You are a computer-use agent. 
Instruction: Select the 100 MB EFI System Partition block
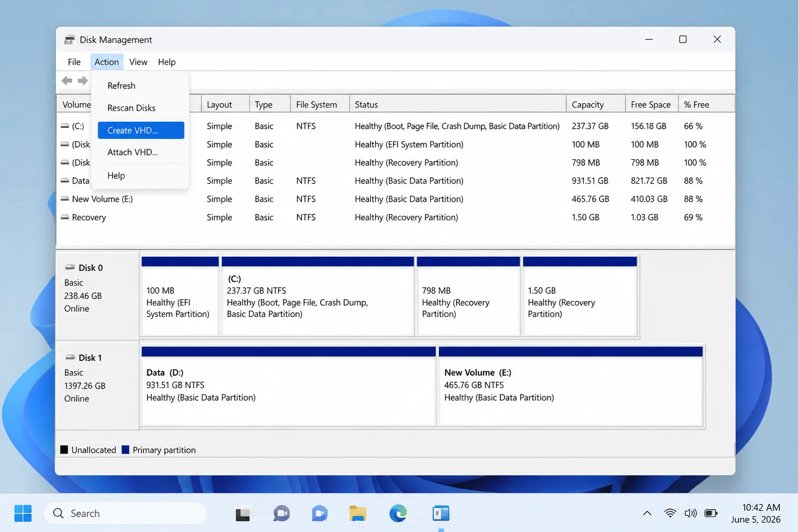click(x=180, y=296)
